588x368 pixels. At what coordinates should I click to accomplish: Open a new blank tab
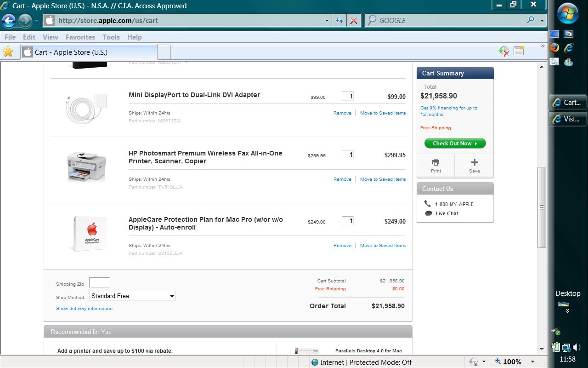(x=164, y=52)
